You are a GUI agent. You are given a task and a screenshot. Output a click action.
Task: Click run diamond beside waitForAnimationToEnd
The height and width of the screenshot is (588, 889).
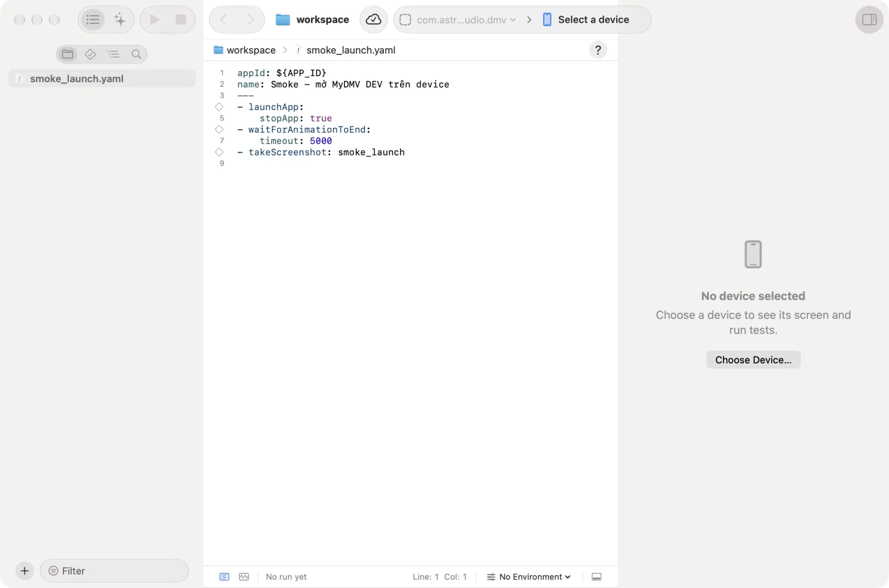click(219, 129)
